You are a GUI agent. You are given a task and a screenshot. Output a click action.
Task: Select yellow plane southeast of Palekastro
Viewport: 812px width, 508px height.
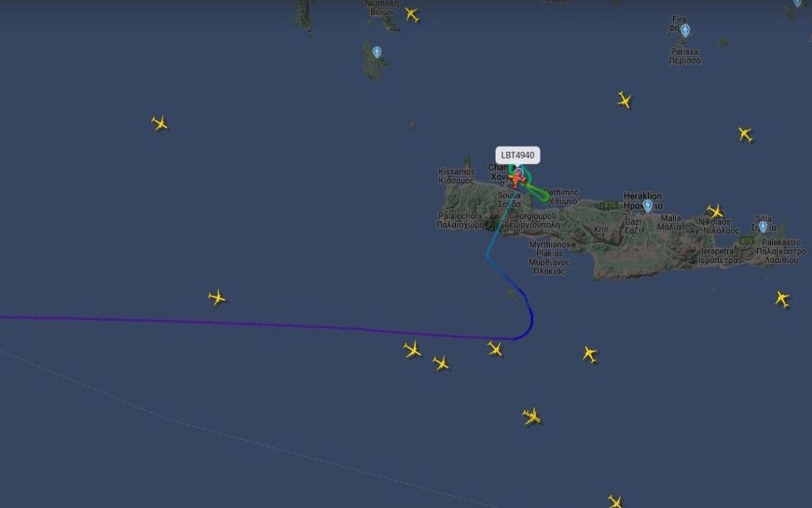point(782,299)
